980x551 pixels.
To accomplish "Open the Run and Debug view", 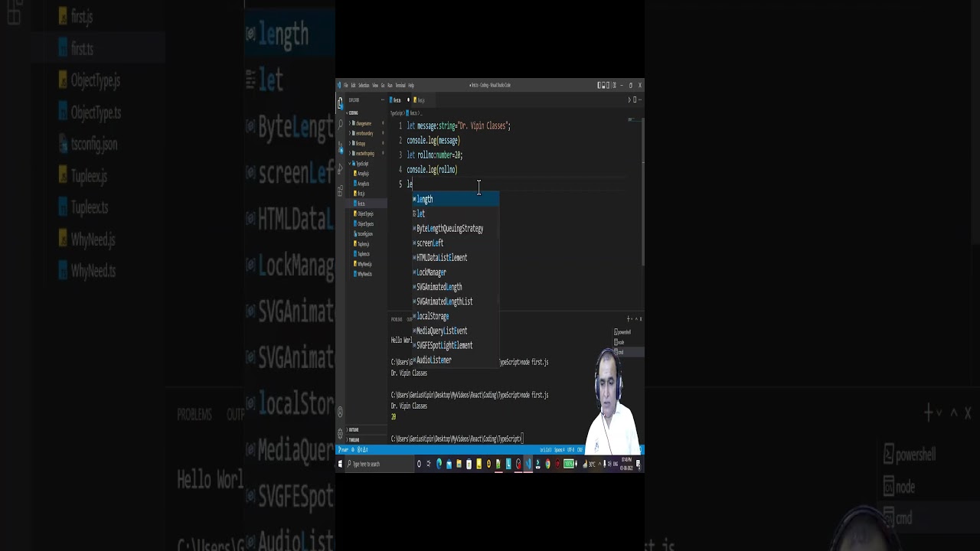I will click(x=340, y=169).
